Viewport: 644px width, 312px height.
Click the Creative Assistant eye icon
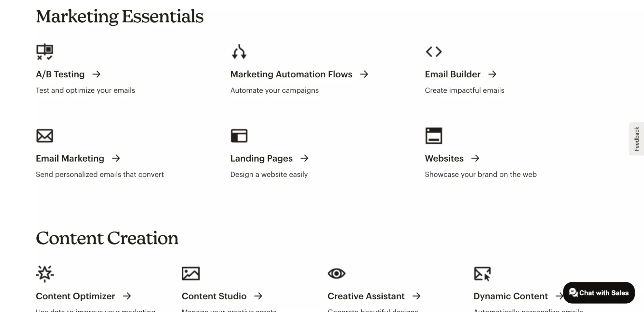coord(336,274)
